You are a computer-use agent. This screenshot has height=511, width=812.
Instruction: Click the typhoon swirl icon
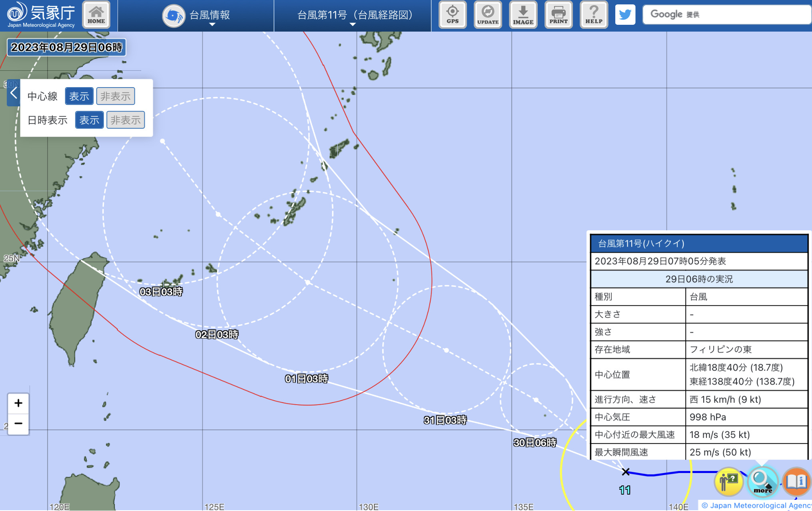(174, 16)
